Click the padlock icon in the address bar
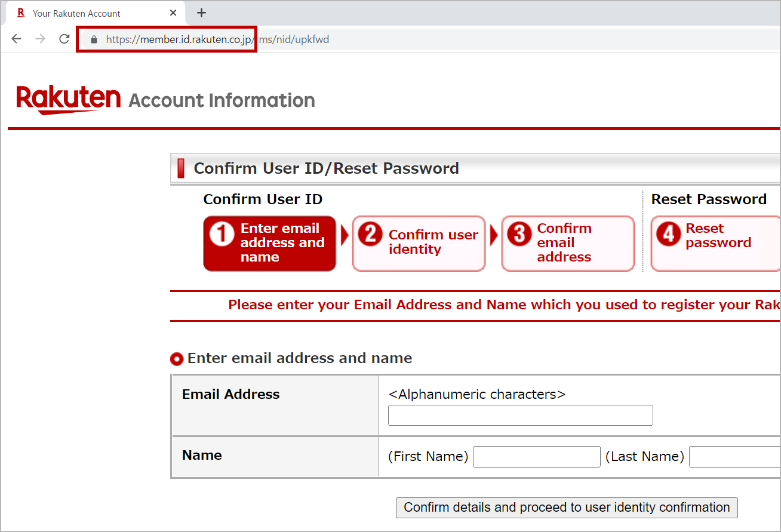The width and height of the screenshot is (781, 532). click(x=93, y=39)
